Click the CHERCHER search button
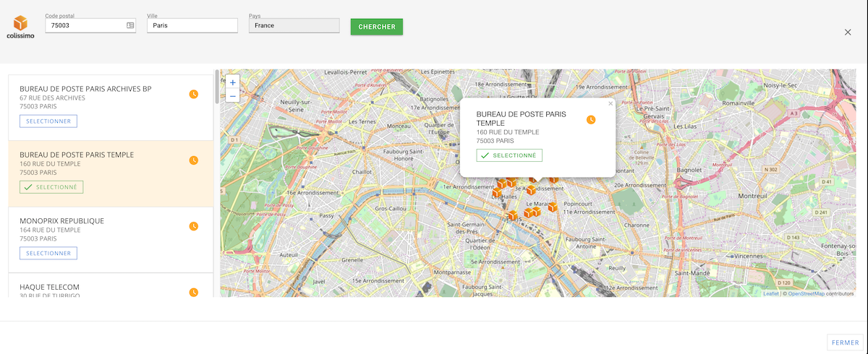Viewport: 868px width, 354px height. 377,27
